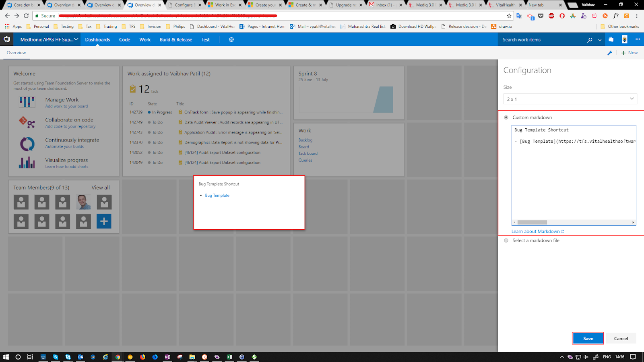Click the Save button

(x=588, y=338)
